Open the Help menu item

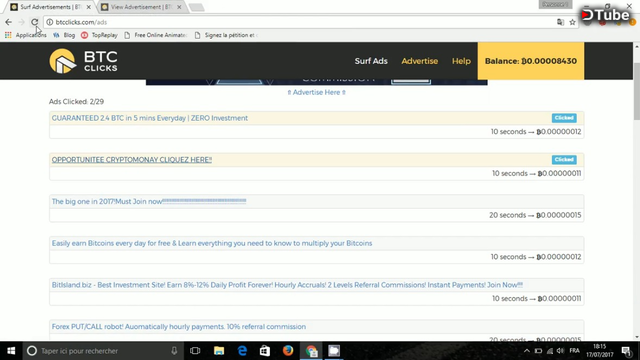coord(461,61)
